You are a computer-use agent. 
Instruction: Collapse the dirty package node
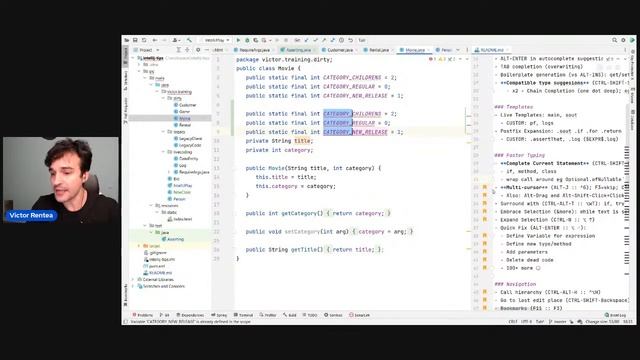tap(163, 98)
